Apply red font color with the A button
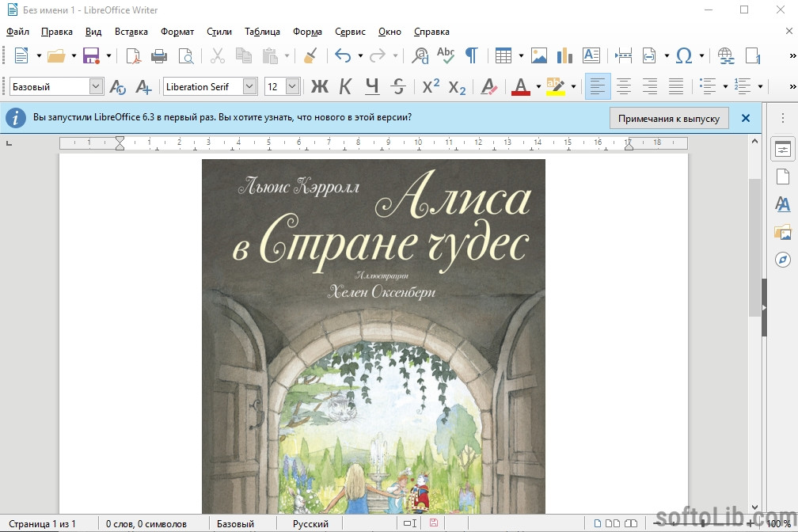The height and width of the screenshot is (532, 798). [x=521, y=86]
